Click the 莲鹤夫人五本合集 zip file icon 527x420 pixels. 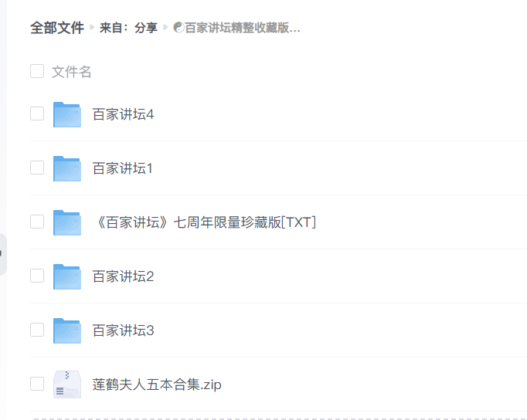pyautogui.click(x=67, y=384)
